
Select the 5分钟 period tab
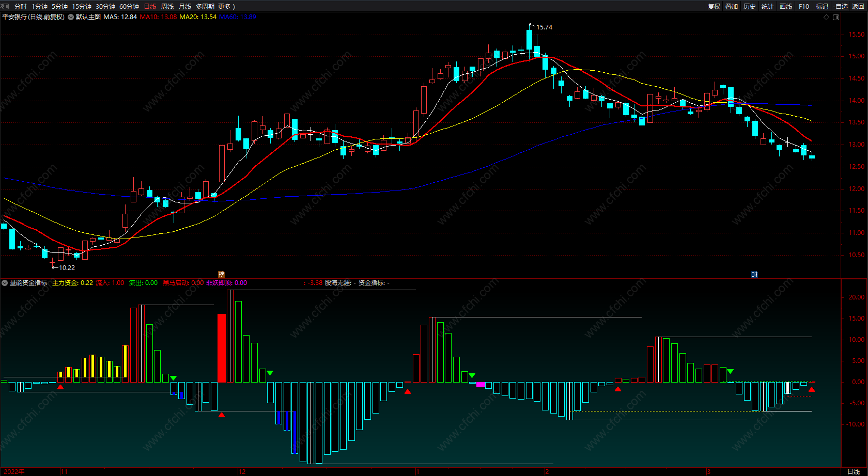pyautogui.click(x=59, y=6)
